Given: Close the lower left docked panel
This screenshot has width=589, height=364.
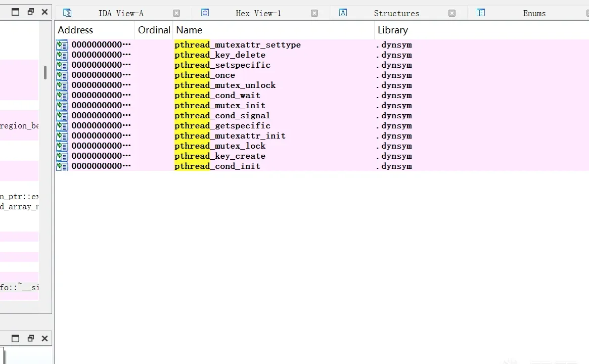Looking at the screenshot, I should (44, 338).
